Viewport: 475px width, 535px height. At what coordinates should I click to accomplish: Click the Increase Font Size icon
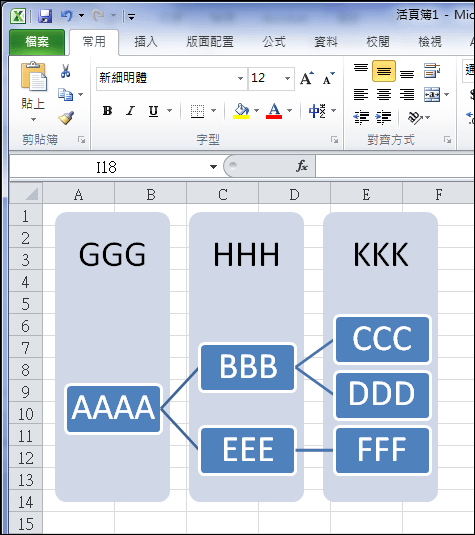click(x=306, y=78)
